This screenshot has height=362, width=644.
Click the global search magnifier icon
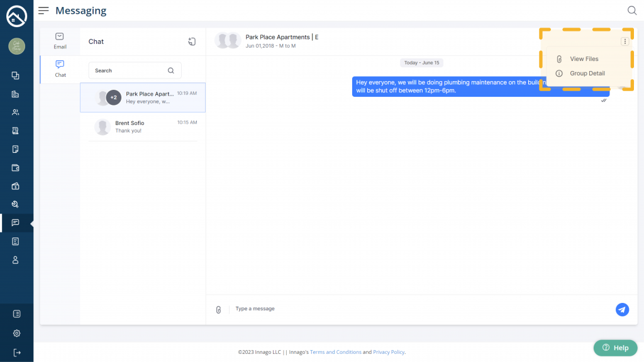631,11
